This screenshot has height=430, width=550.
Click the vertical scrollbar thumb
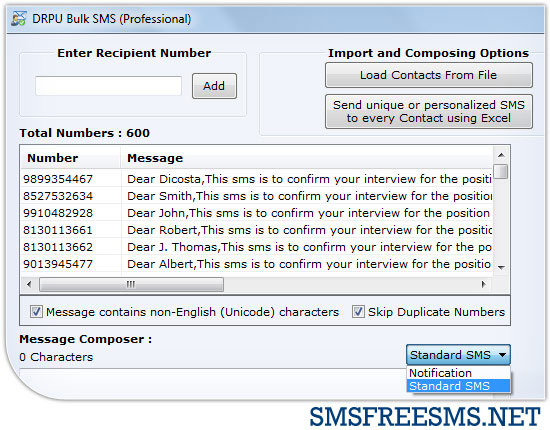click(501, 172)
